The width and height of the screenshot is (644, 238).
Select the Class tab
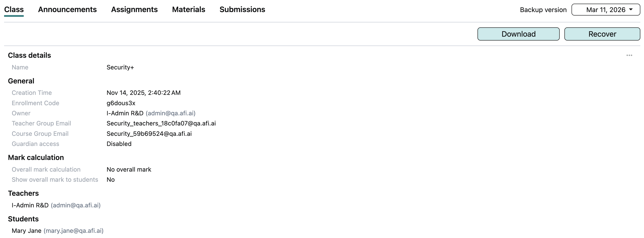pos(14,9)
